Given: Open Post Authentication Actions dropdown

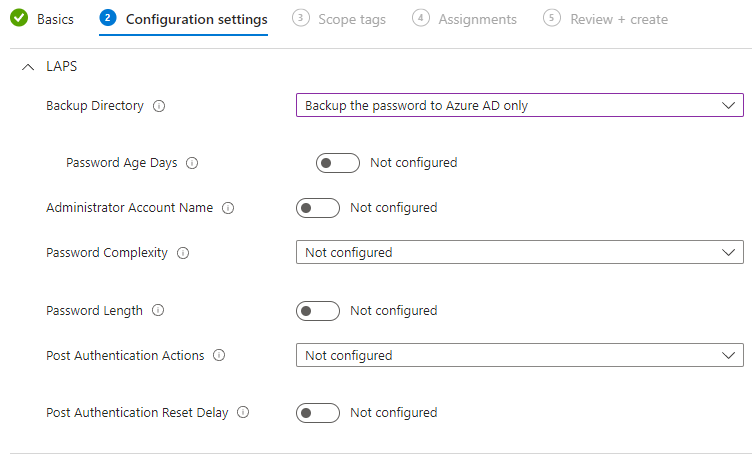Looking at the screenshot, I should coord(519,355).
